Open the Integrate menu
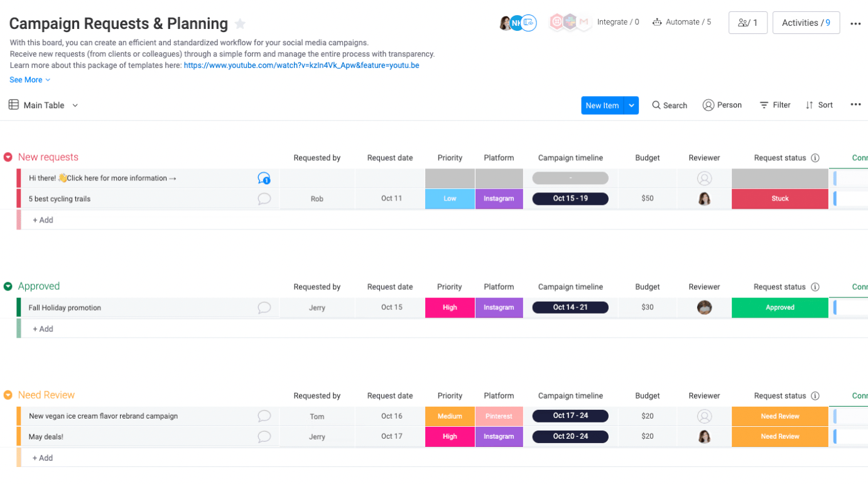 [x=617, y=22]
